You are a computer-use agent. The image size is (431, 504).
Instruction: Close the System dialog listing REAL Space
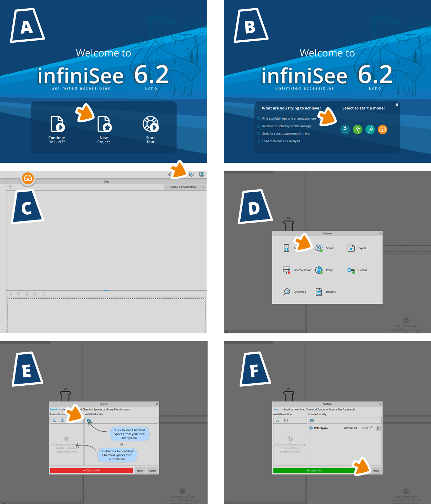click(x=380, y=404)
